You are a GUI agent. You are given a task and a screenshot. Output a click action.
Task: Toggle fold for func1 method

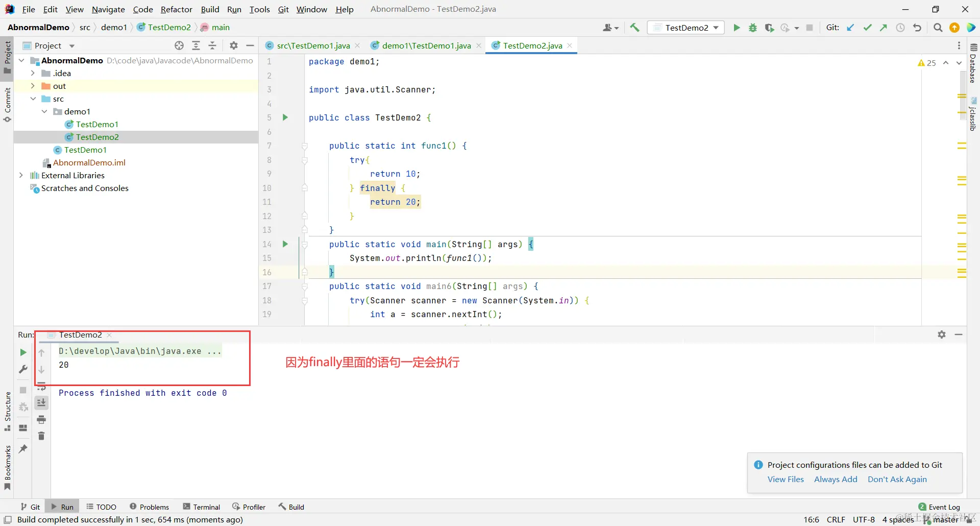pos(305,146)
